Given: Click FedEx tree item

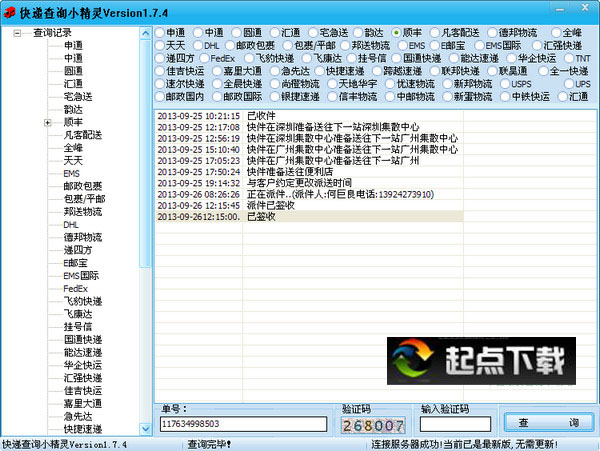Looking at the screenshot, I should tap(75, 288).
